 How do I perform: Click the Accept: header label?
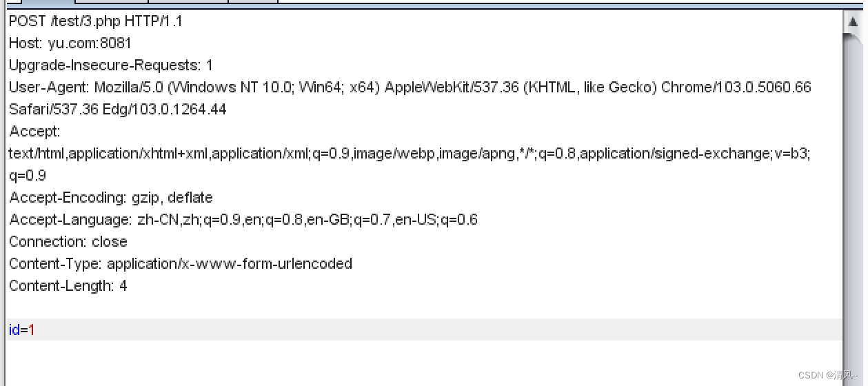coord(35,132)
